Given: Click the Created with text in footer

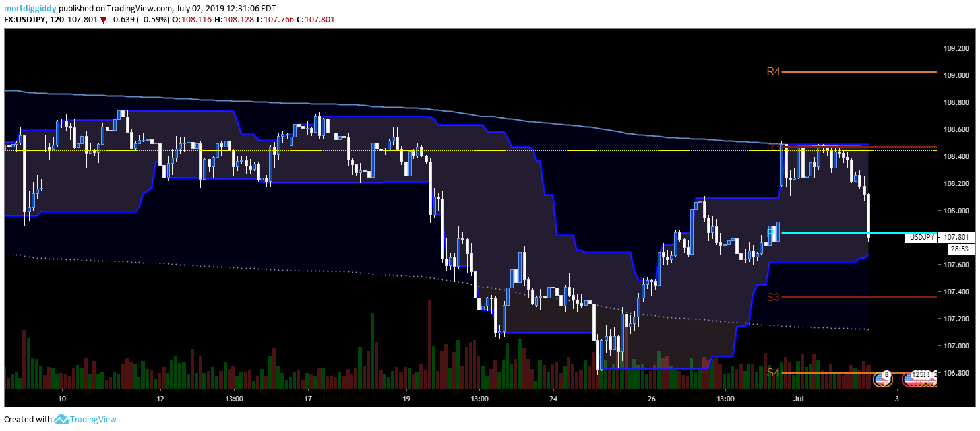Looking at the screenshot, I should click(x=28, y=419).
